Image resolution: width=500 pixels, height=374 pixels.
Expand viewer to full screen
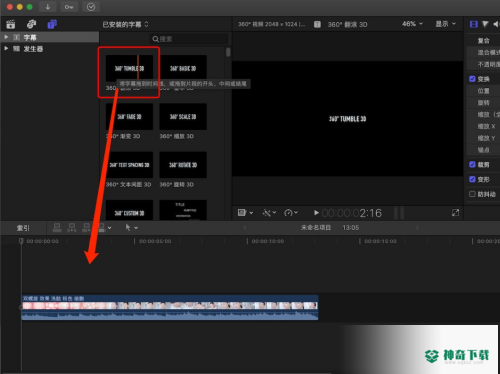pos(455,212)
